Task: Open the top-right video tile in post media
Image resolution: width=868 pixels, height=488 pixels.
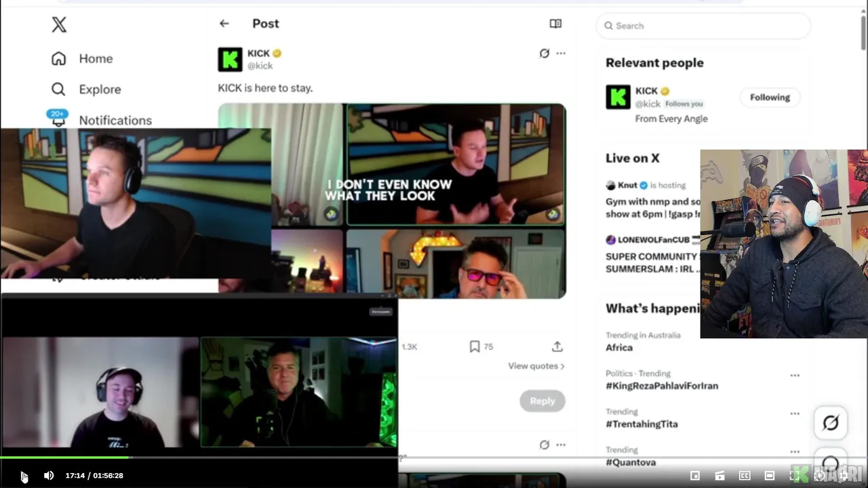Action: (x=456, y=164)
